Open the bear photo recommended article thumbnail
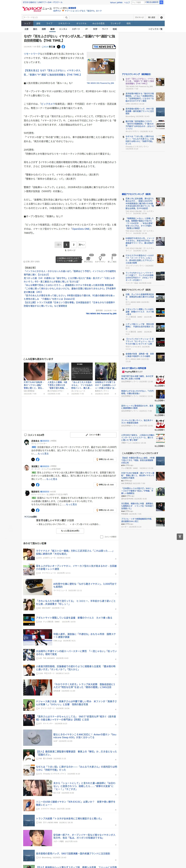 click(x=106, y=371)
